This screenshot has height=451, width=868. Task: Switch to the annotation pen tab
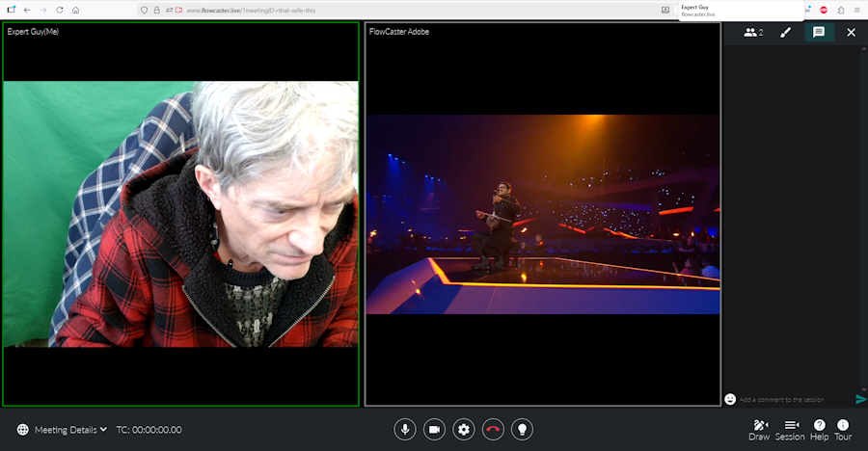[x=785, y=32]
